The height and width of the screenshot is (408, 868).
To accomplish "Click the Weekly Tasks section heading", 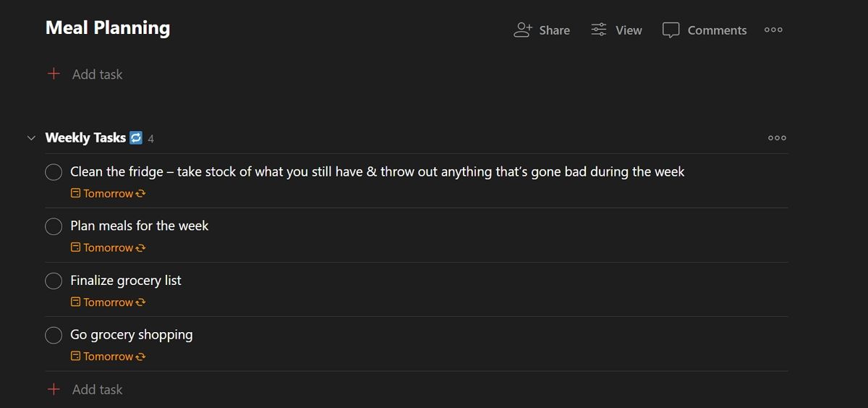I will click(x=85, y=138).
